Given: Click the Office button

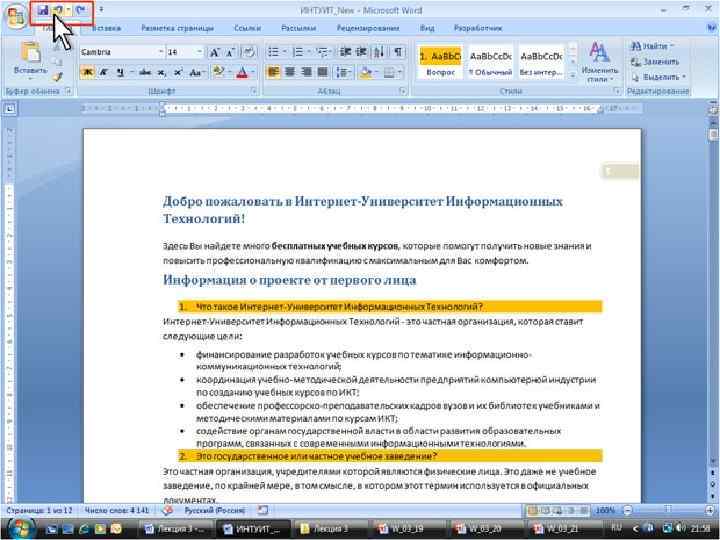Looking at the screenshot, I should (x=16, y=17).
